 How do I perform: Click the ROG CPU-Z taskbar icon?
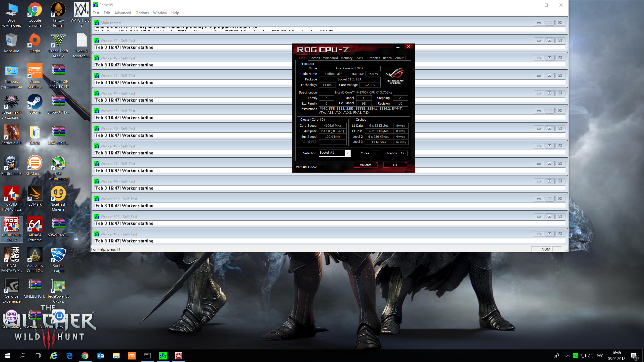tap(178, 355)
